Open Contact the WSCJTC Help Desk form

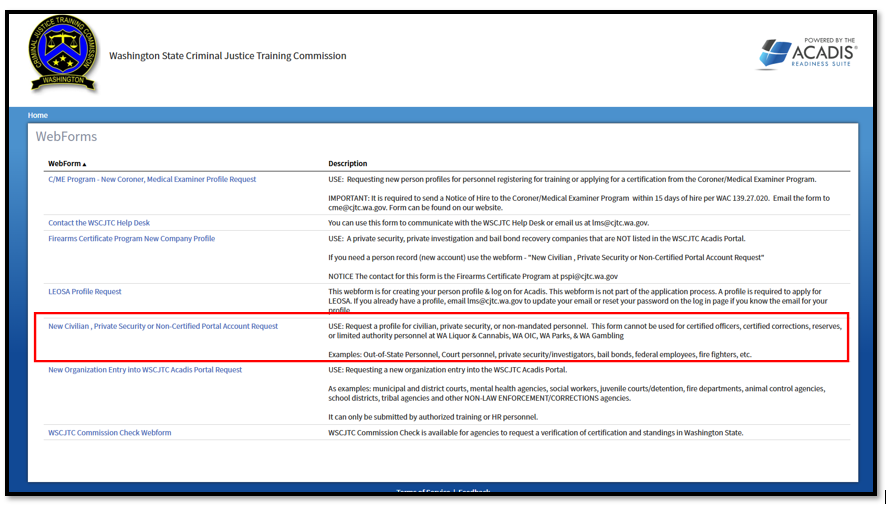(99, 223)
